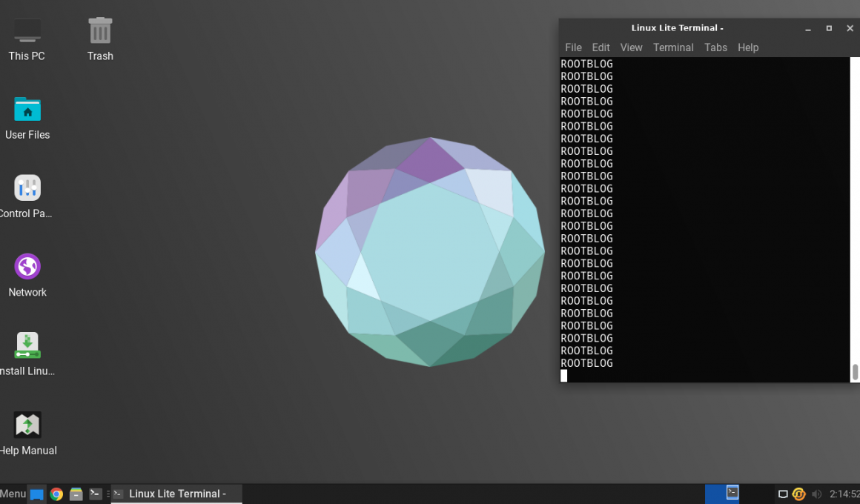Switch workspace using the taskbar pager

point(722,494)
